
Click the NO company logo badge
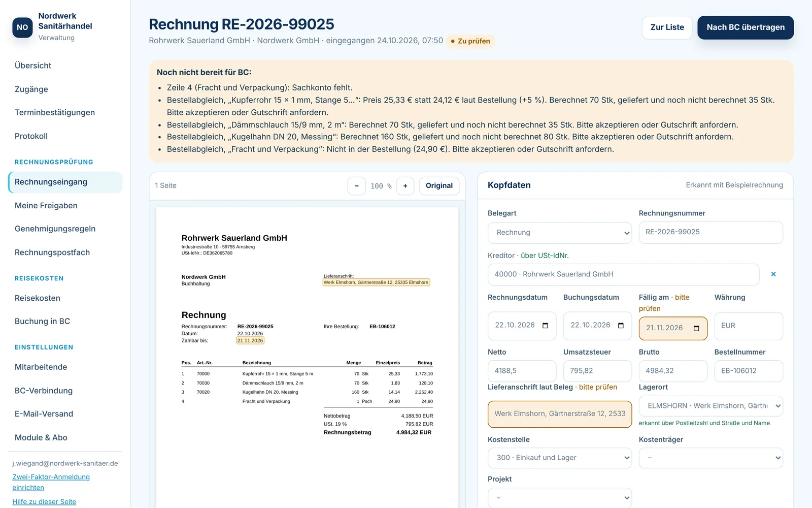[x=22, y=27]
